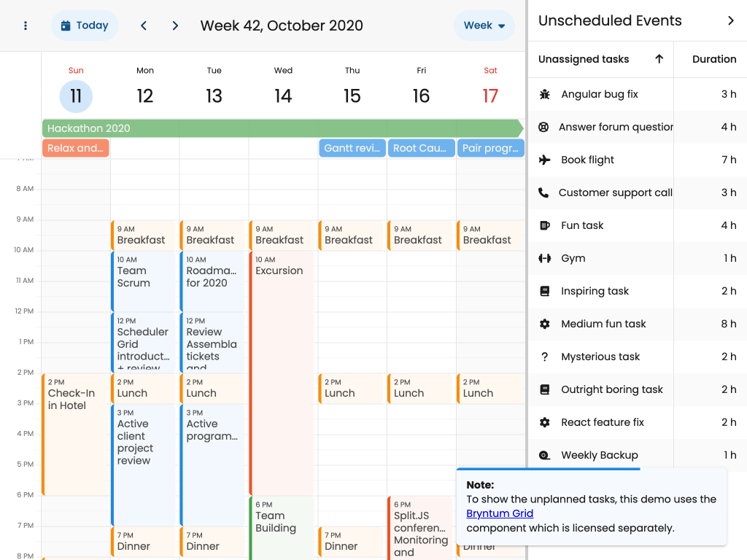Click the beer mug icon beside Fun task
This screenshot has width=747, height=560.
pyautogui.click(x=544, y=225)
